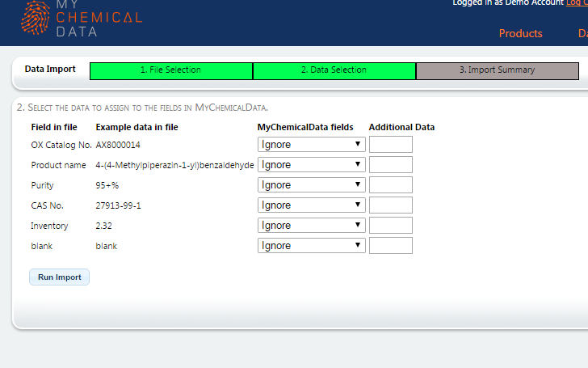588x368 pixels.
Task: Click the Data Import heading
Action: coord(50,69)
